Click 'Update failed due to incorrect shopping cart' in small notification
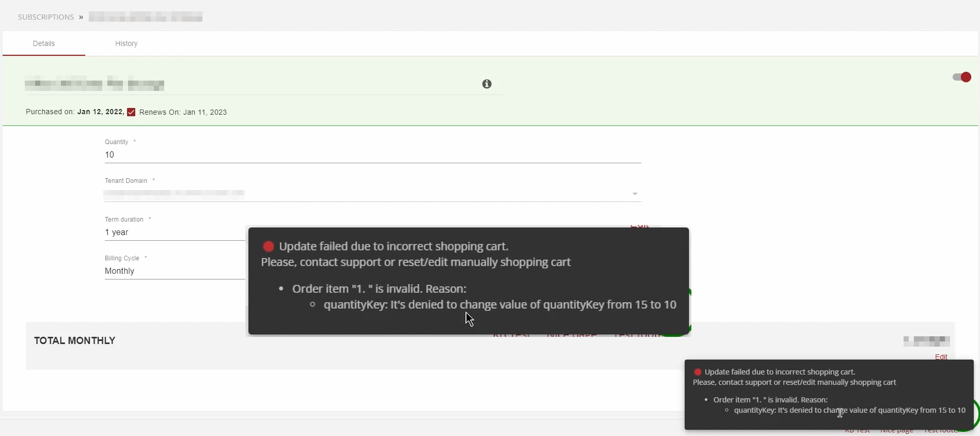 tap(780, 372)
